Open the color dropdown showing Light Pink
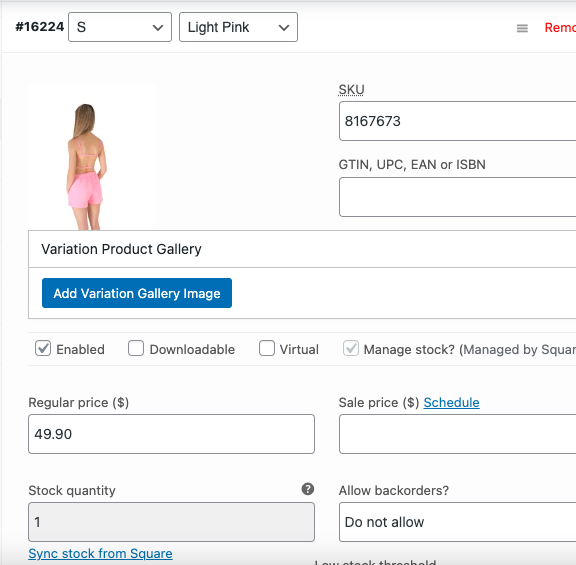The height and width of the screenshot is (565, 576). tap(238, 27)
